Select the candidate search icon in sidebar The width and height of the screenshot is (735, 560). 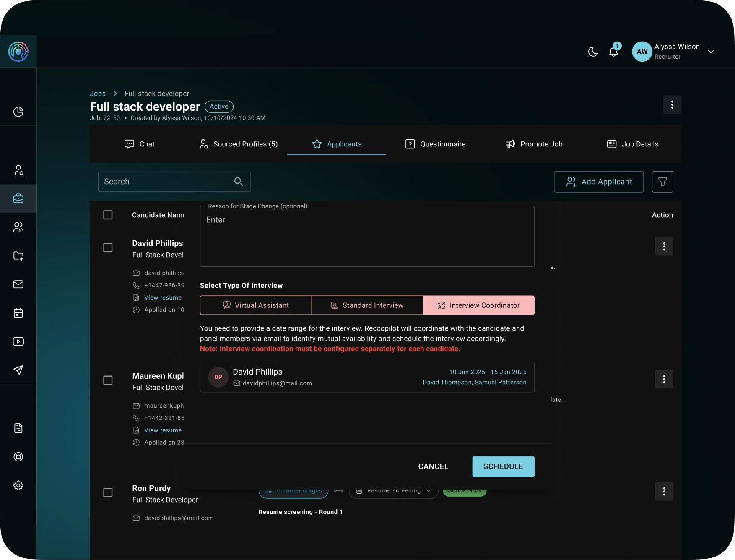tap(18, 170)
